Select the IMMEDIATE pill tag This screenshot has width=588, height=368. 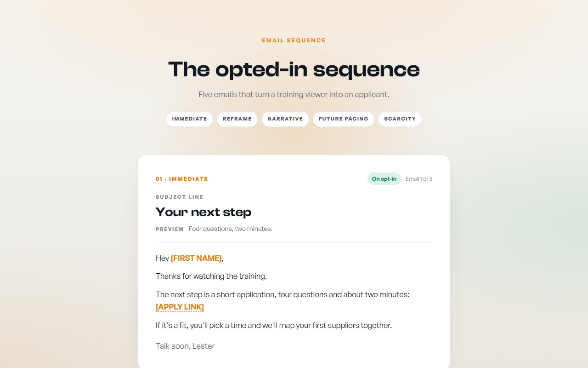point(189,119)
